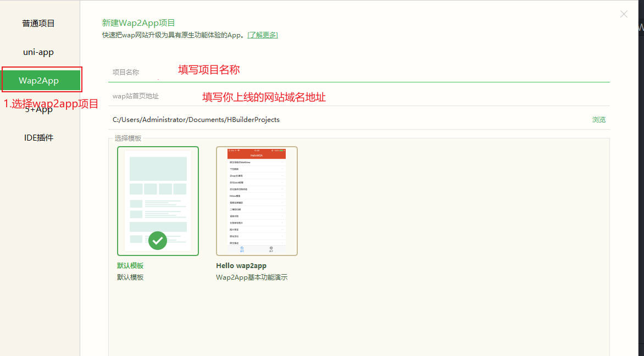
Task: Click the Wap2App基本功能演示 description text
Action: pyautogui.click(x=252, y=277)
